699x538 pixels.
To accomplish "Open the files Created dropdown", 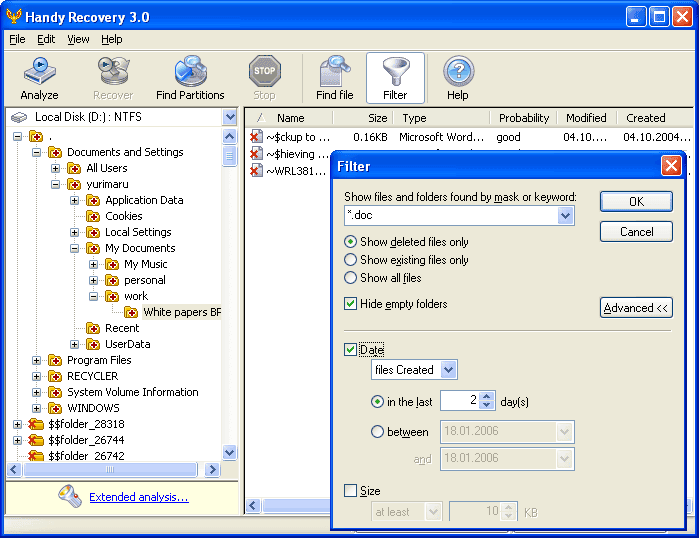I will (x=448, y=370).
